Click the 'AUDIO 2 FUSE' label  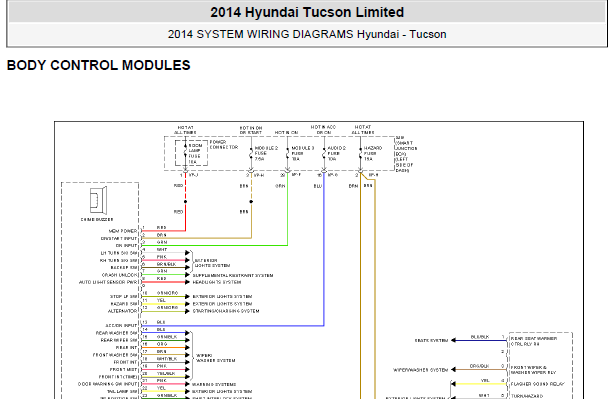pyautogui.click(x=337, y=153)
